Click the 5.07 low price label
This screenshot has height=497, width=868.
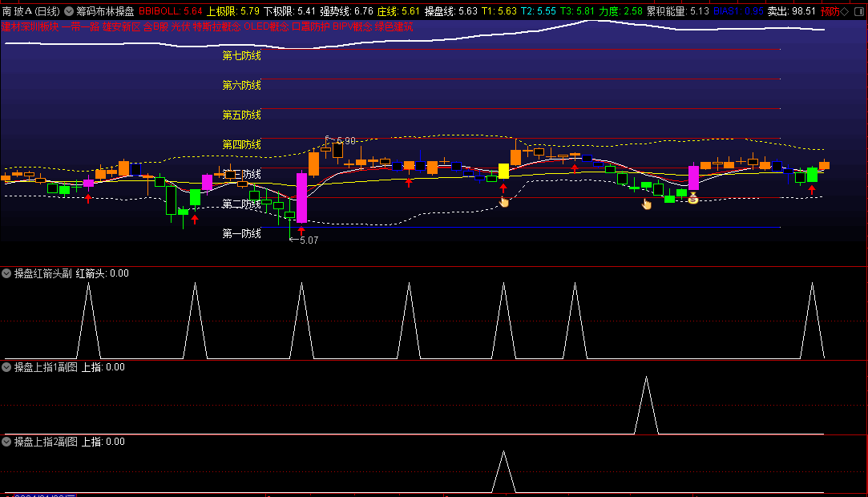click(x=309, y=240)
